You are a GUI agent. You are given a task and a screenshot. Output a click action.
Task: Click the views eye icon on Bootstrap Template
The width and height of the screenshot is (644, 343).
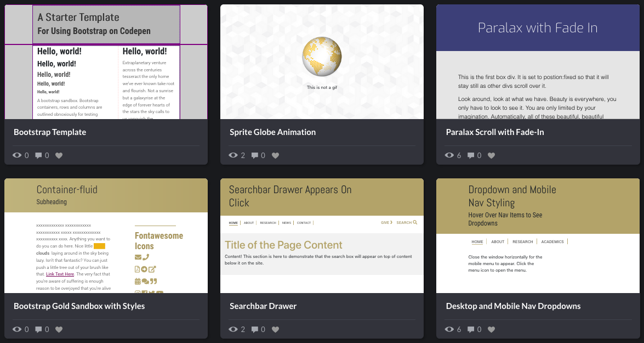pos(17,155)
